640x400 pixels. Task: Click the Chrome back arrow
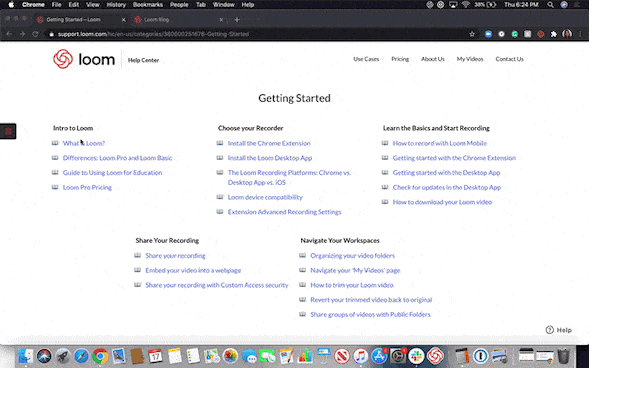click(9, 34)
